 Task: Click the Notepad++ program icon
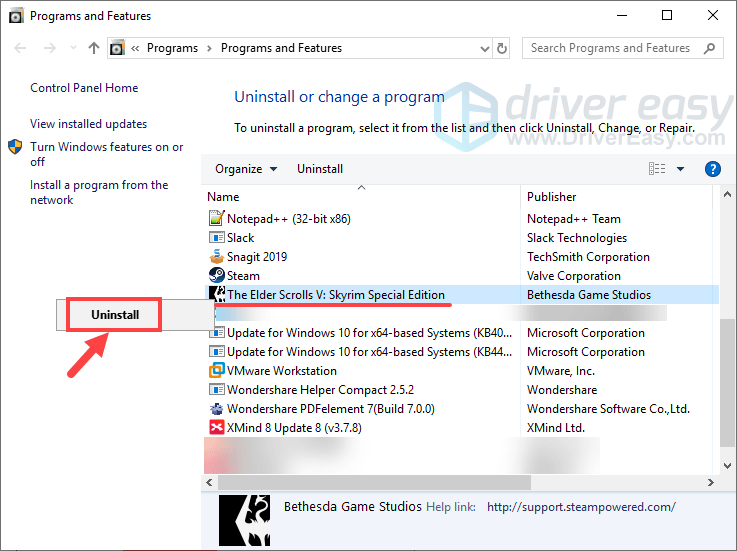coord(217,219)
